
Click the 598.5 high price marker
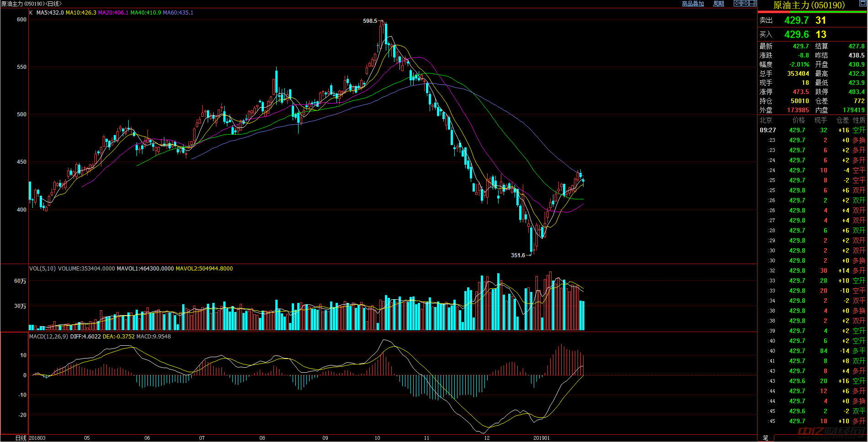coord(370,21)
